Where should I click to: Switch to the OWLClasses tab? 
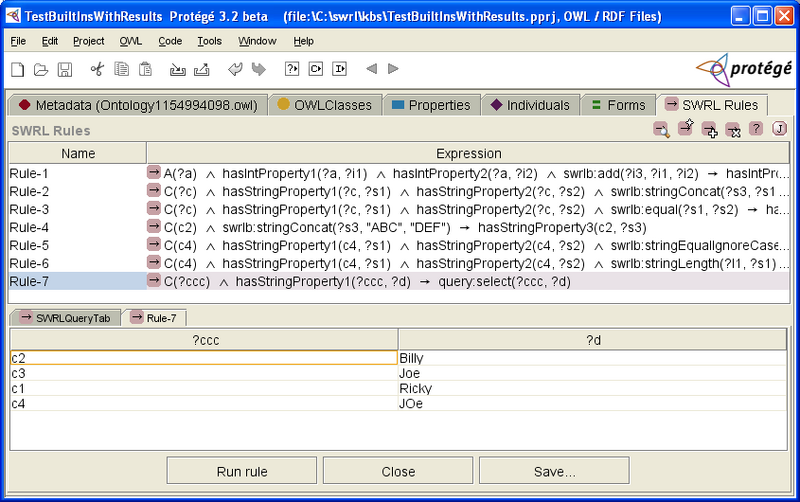(x=325, y=105)
